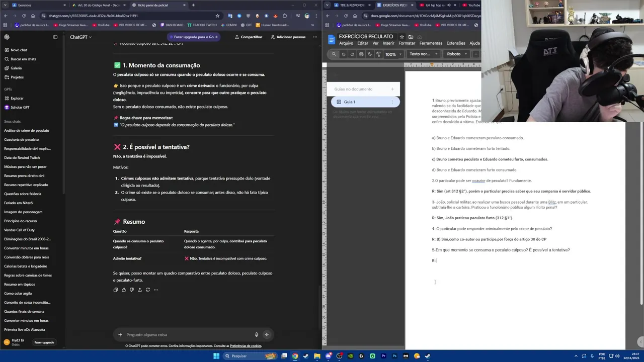Open the Inserir menu in Docs

388,43
